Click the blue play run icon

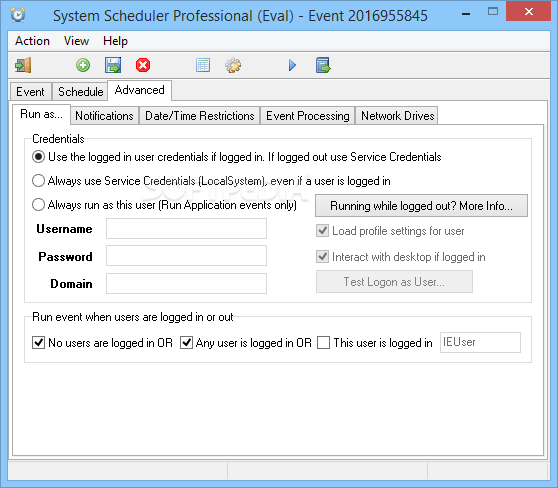[292, 65]
